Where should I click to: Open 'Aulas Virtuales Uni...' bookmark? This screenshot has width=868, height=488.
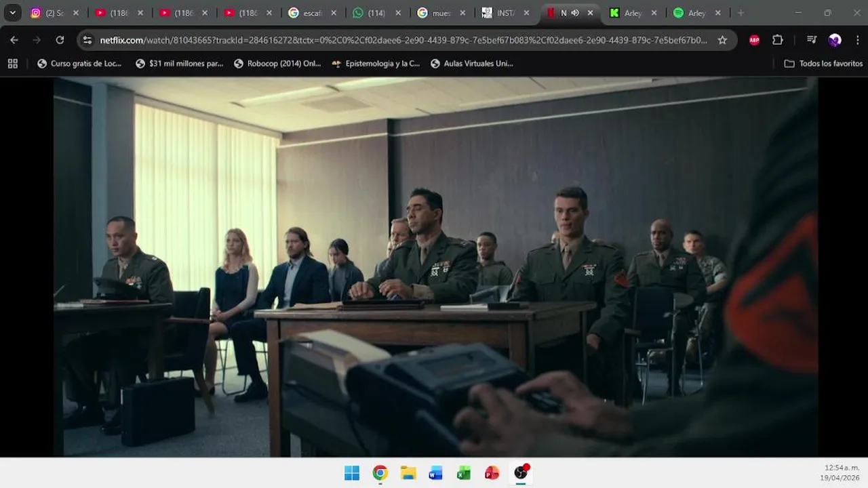click(472, 64)
